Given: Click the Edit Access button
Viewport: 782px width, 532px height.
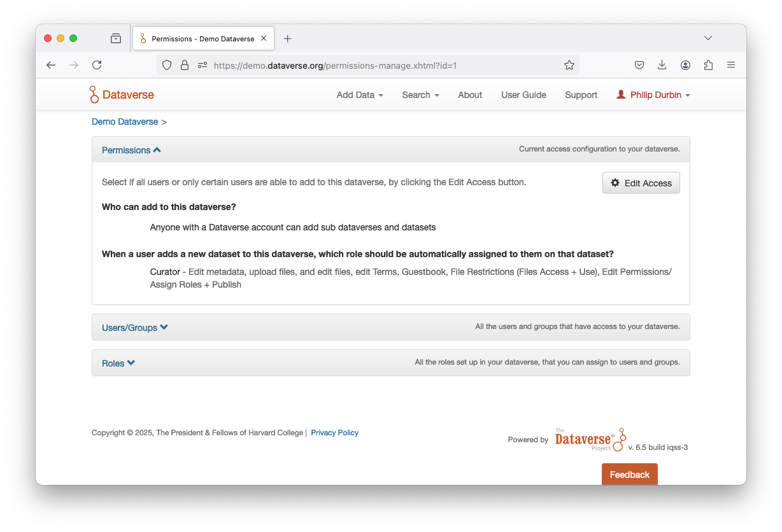Looking at the screenshot, I should pos(641,183).
